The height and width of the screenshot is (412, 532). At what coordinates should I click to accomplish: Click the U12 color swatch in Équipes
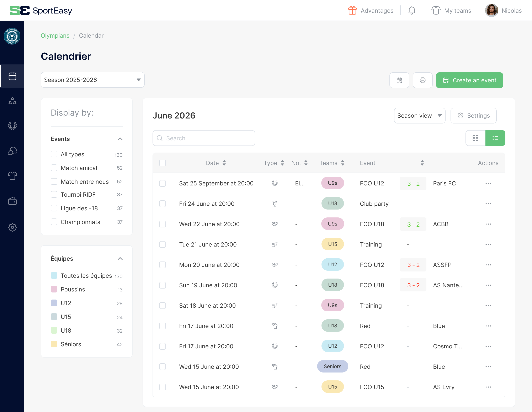(x=54, y=303)
